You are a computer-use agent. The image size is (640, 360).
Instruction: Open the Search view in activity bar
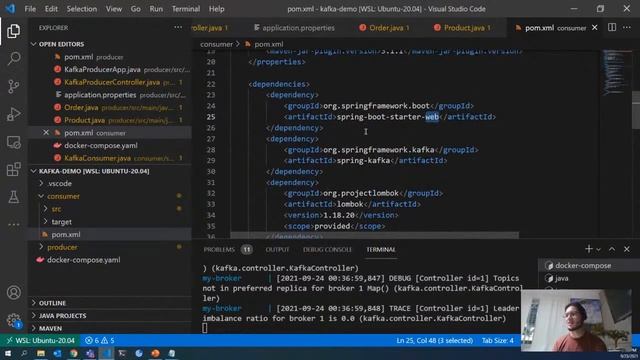point(13,58)
